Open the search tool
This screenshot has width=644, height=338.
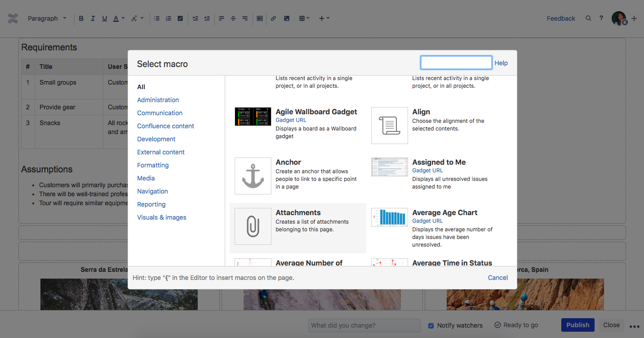point(588,18)
